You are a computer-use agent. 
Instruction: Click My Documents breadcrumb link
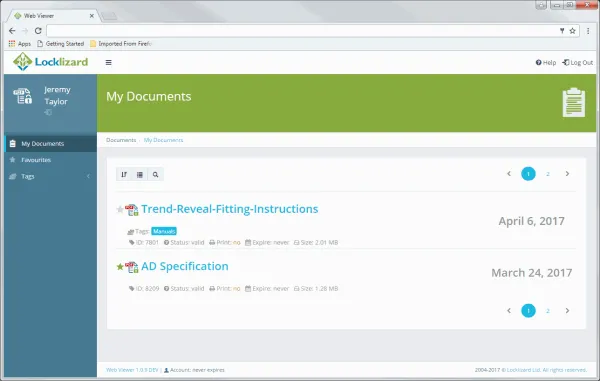163,140
